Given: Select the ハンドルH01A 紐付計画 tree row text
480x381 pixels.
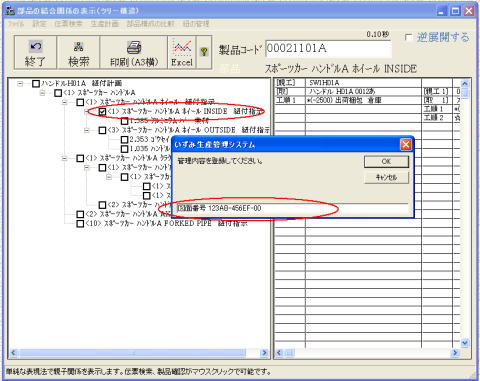Looking at the screenshot, I should tap(81, 83).
